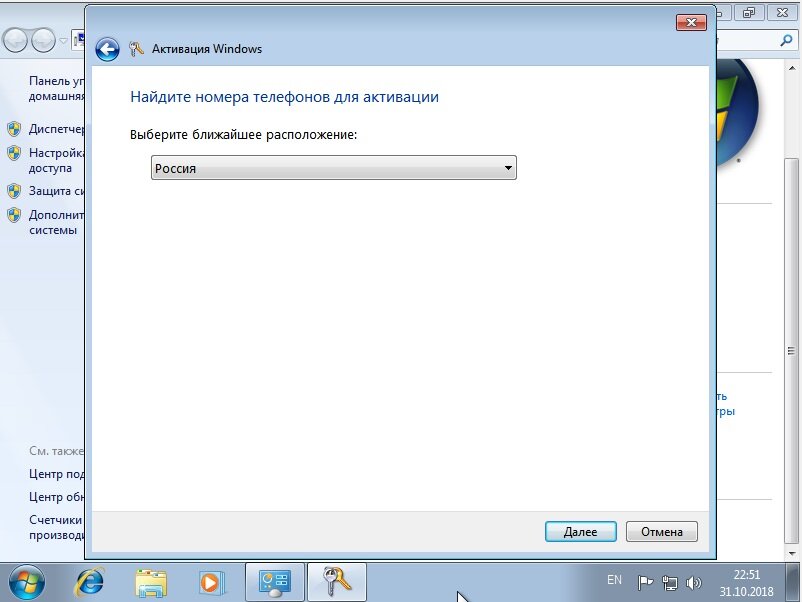Open the Action Center flag icon
Image resolution: width=802 pixels, height=602 pixels.
pyautogui.click(x=645, y=582)
